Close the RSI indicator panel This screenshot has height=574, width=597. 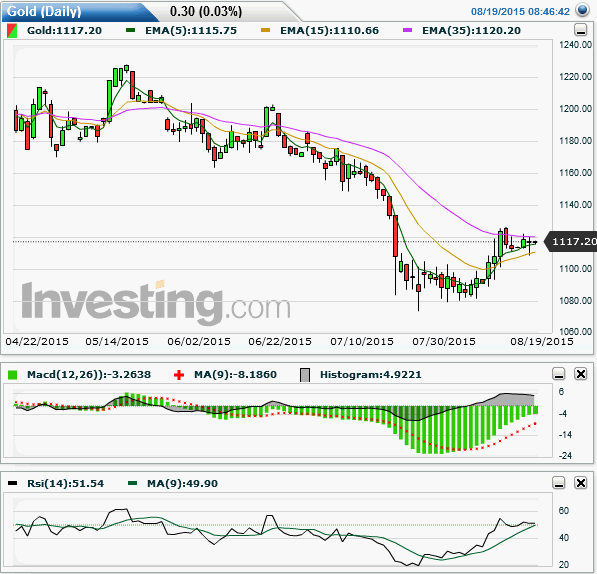coord(581,483)
